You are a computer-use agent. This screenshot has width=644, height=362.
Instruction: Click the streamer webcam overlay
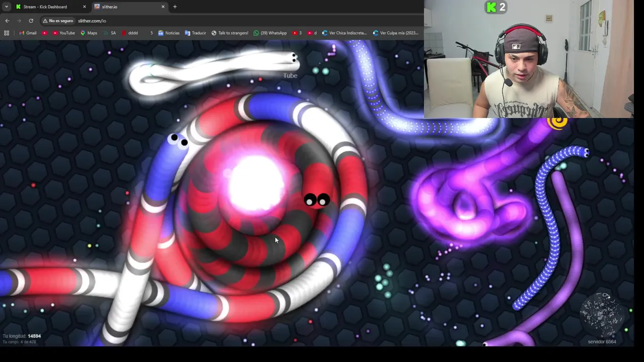(x=528, y=59)
